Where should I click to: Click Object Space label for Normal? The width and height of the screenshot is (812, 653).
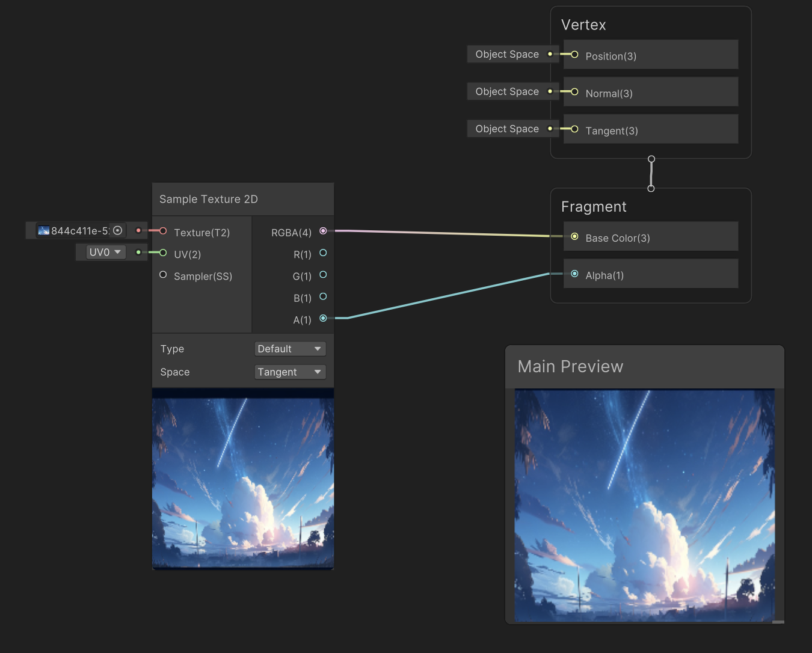(x=507, y=91)
